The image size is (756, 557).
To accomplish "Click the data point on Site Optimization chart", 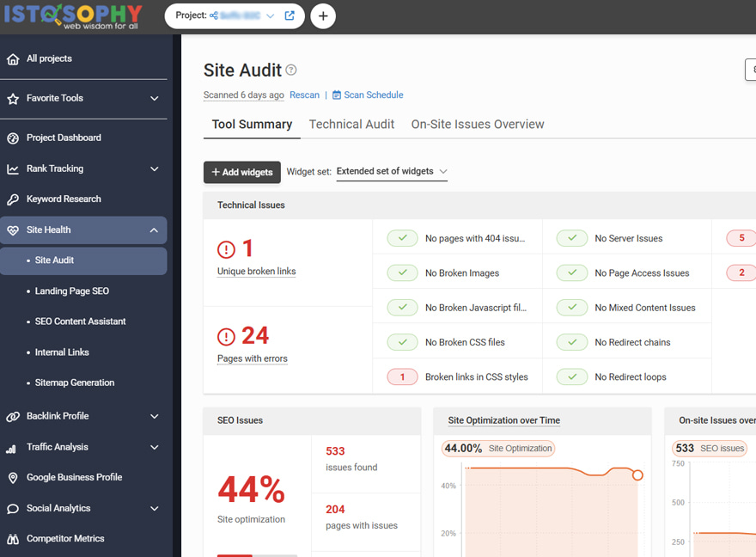I will pos(637,475).
